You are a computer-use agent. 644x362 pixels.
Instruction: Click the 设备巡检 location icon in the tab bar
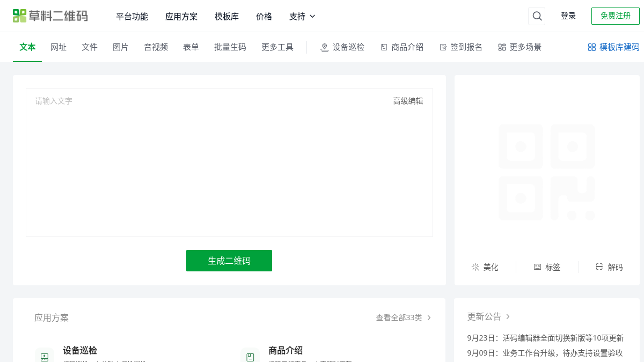coord(324,47)
